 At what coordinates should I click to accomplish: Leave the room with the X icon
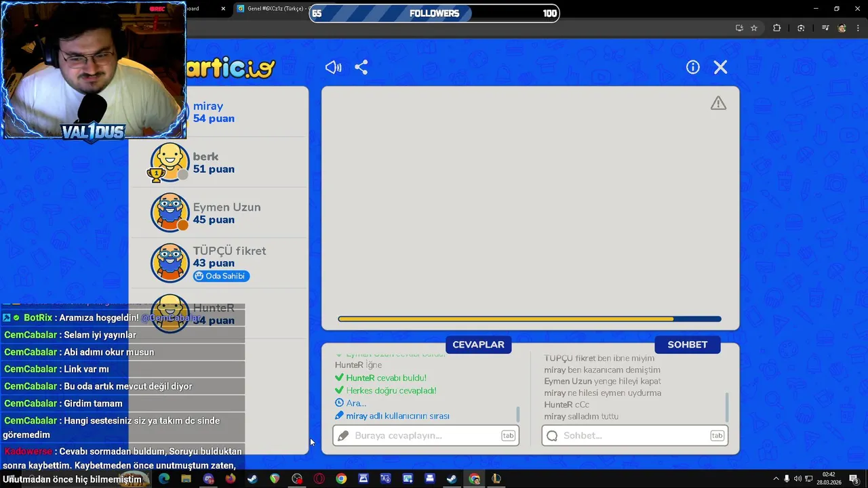tap(720, 67)
